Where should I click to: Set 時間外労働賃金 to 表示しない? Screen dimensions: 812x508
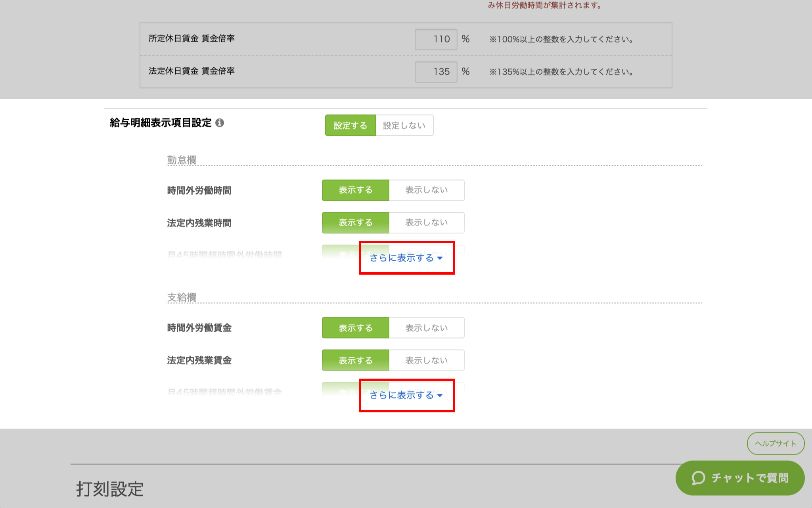426,328
